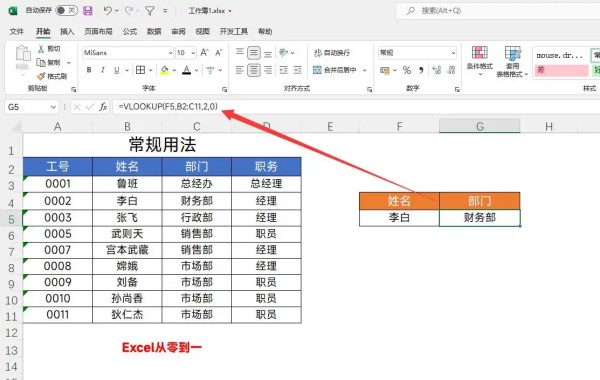This screenshot has height=380, width=600.
Task: Expand the font size dropdown
Action: (193, 53)
